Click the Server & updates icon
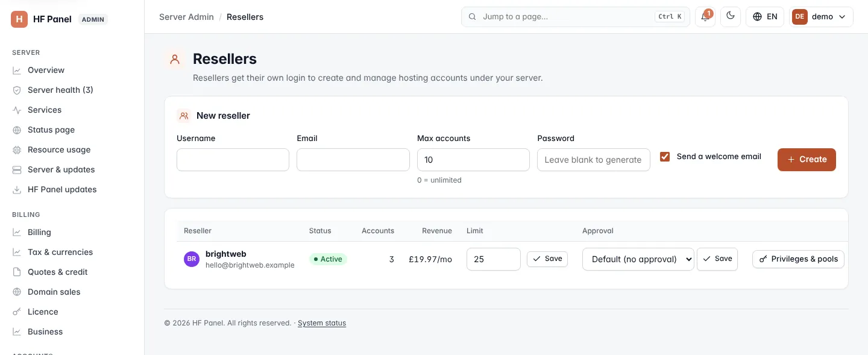Image resolution: width=868 pixels, height=355 pixels. (17, 170)
